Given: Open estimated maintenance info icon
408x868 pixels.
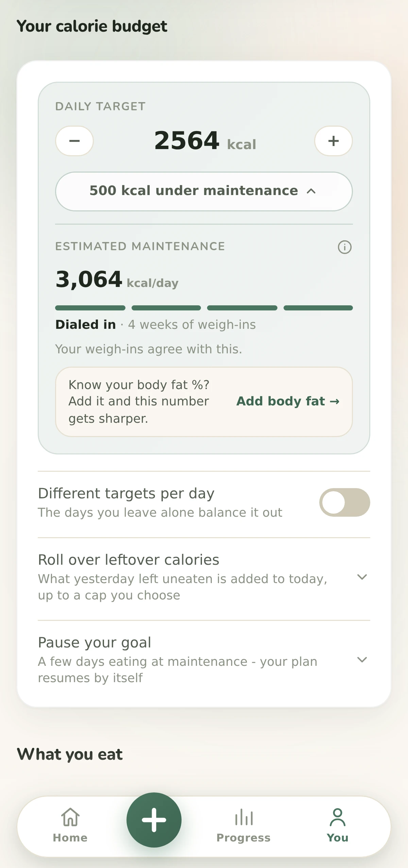Looking at the screenshot, I should point(345,247).
